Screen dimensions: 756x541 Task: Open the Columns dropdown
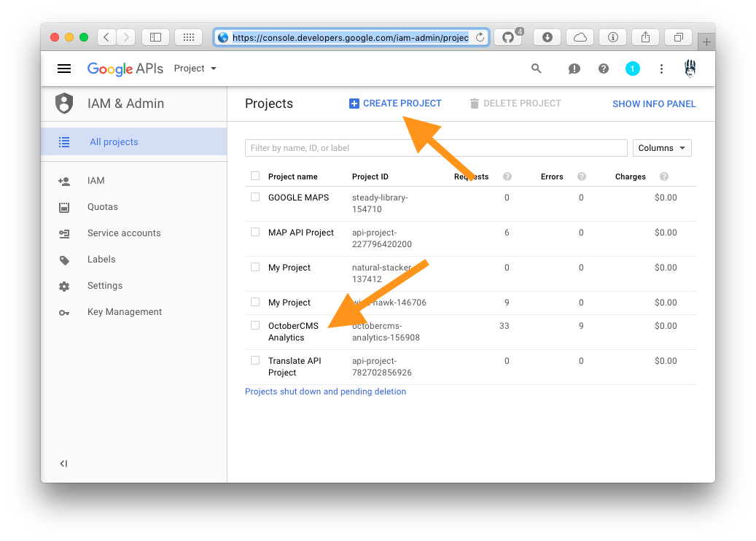point(662,148)
